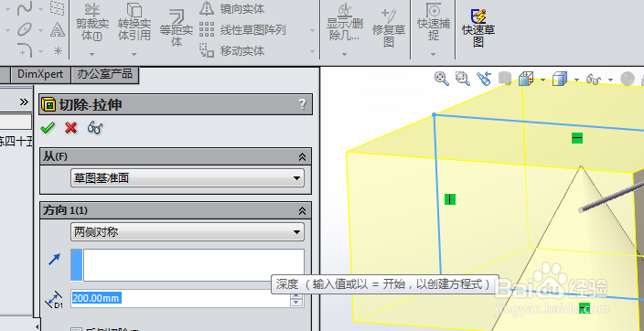This screenshot has height=331, width=644.
Task: Click the reverse direction arrow icon
Action: pyautogui.click(x=54, y=259)
